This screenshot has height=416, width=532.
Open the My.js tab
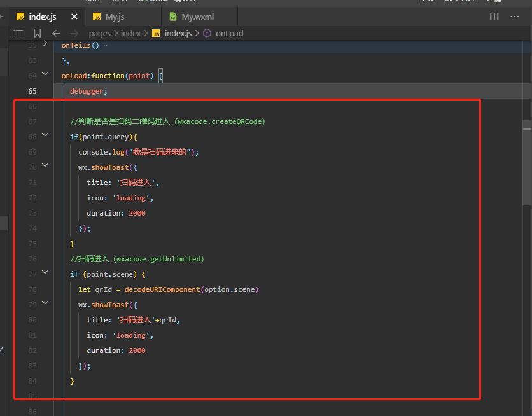point(115,17)
